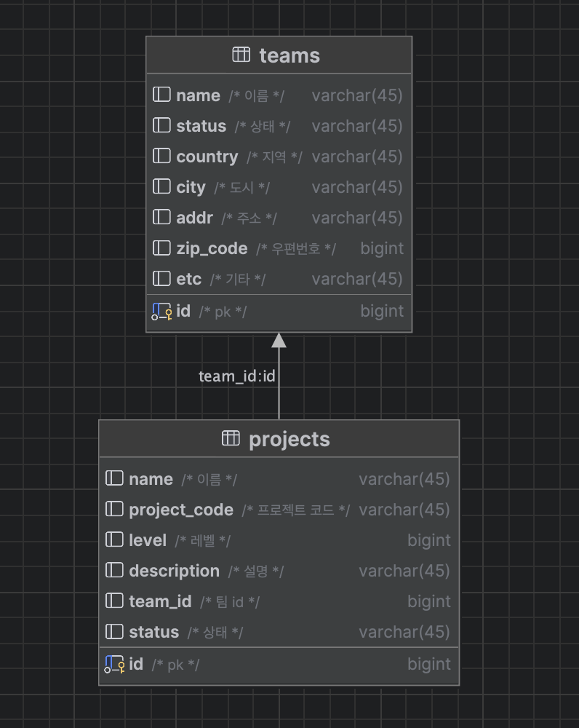Click primary key icon of projects id
This screenshot has width=579, height=728.
click(x=114, y=664)
